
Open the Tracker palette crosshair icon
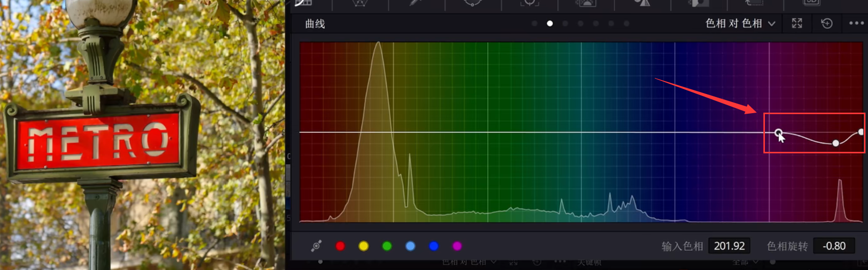tap(529, 3)
